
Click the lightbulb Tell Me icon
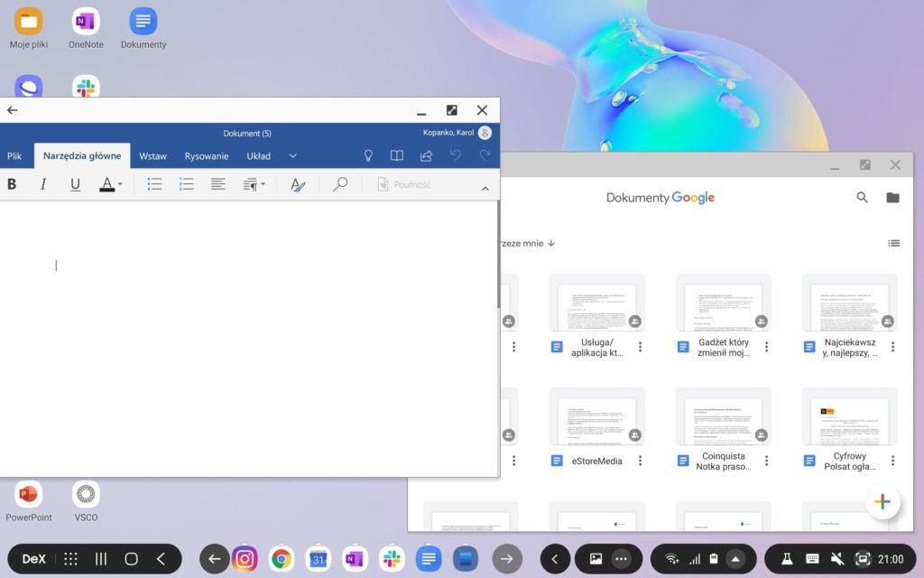pyautogui.click(x=368, y=155)
